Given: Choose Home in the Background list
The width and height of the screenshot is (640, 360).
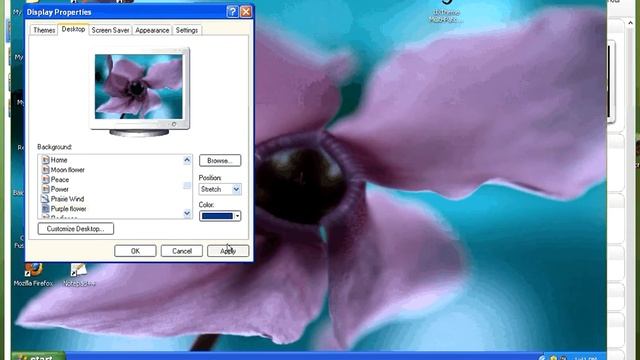Looking at the screenshot, I should (59, 160).
